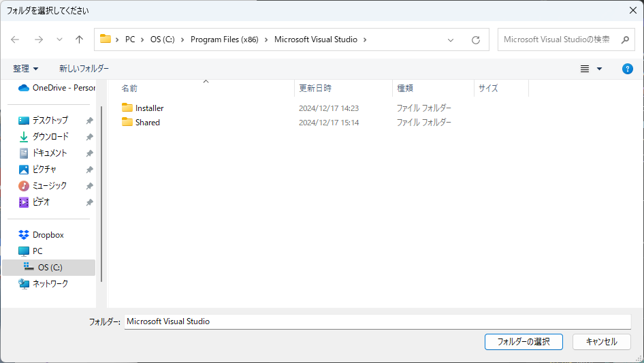The height and width of the screenshot is (363, 644).
Task: Click Shared's ファイル フォルダー type cell
Action: click(x=424, y=123)
